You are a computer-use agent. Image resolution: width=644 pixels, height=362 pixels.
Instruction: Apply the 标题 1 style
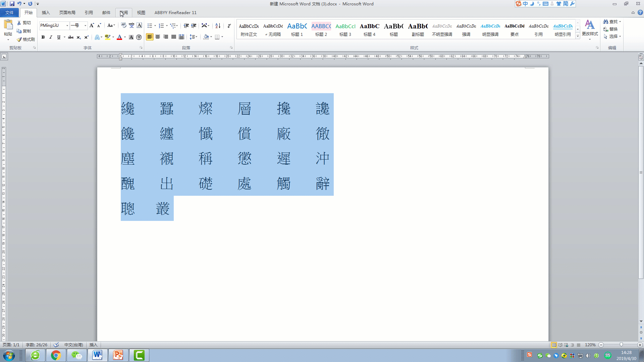(x=297, y=29)
